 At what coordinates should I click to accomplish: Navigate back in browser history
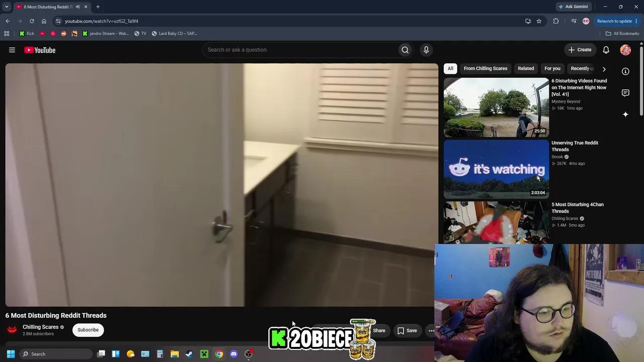pyautogui.click(x=8, y=21)
